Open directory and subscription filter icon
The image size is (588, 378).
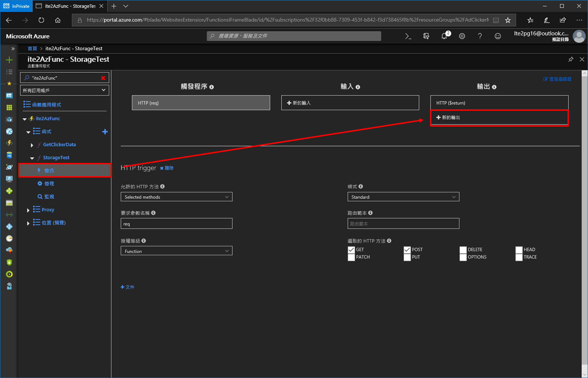coord(426,36)
